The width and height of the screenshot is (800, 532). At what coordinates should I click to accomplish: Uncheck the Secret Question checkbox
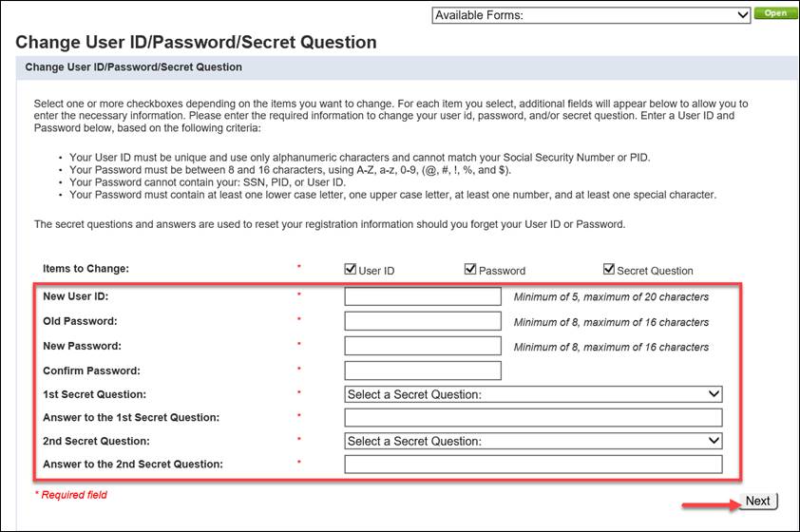coord(609,269)
